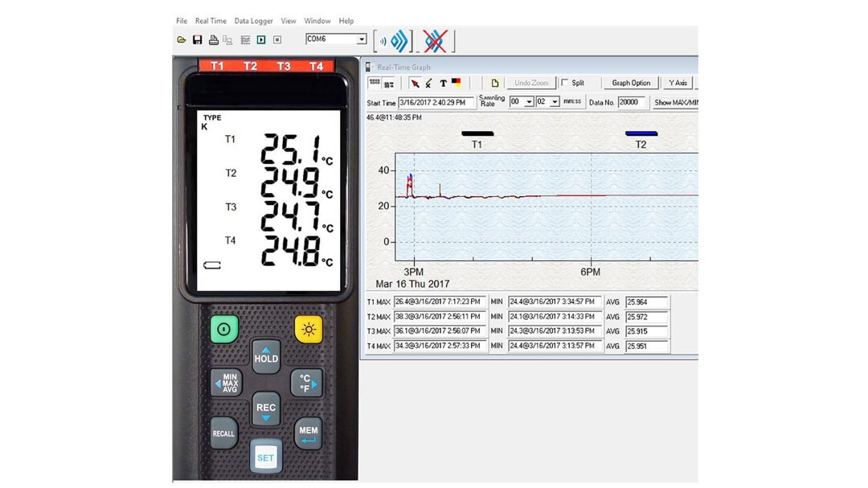Click the printer icon in the toolbar
Image resolution: width=868 pixels, height=488 pixels.
(213, 39)
